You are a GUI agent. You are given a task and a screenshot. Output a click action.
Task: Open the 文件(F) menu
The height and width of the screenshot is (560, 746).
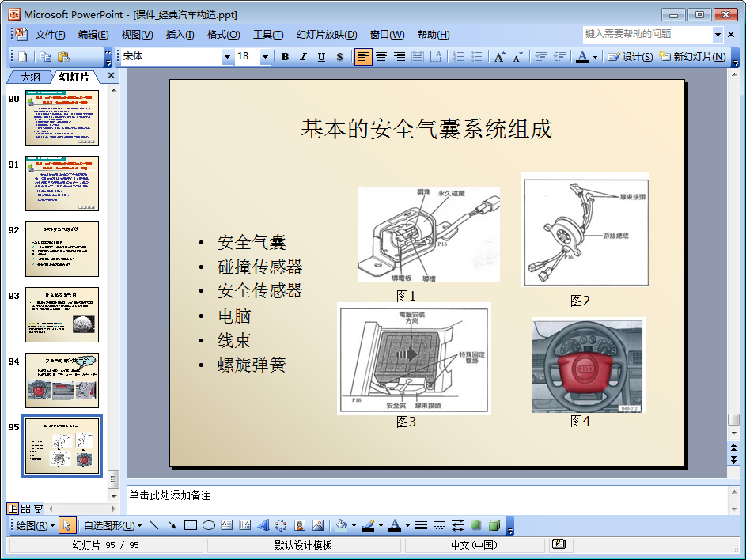[50, 35]
